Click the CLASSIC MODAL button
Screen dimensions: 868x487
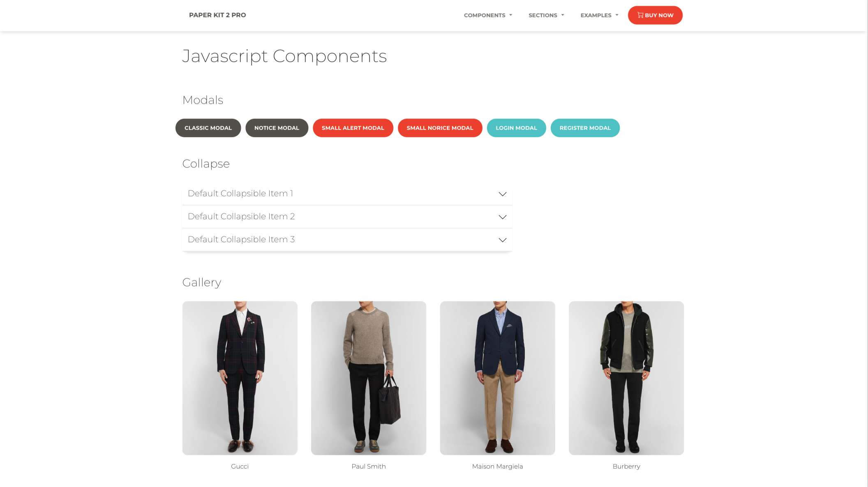tap(208, 127)
